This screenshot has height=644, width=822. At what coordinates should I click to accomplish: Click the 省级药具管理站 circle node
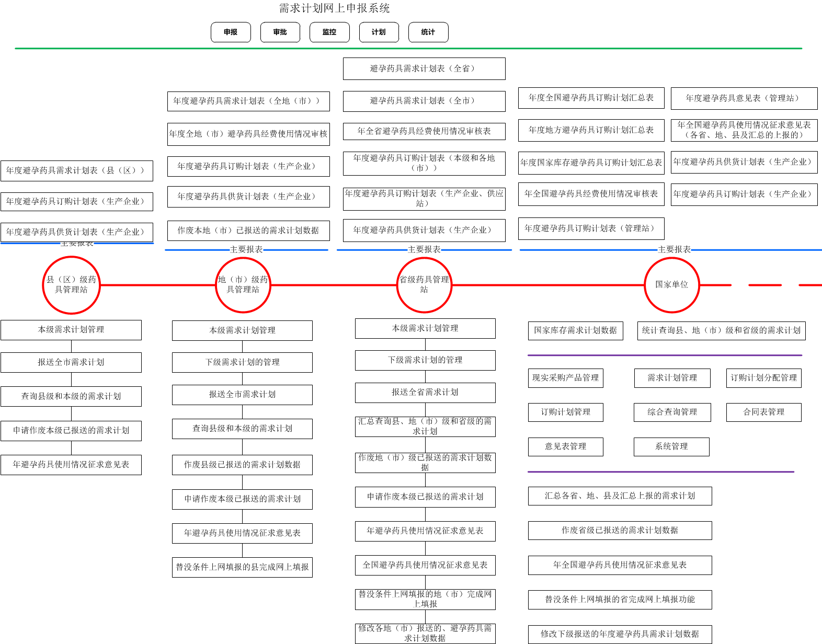pos(424,285)
